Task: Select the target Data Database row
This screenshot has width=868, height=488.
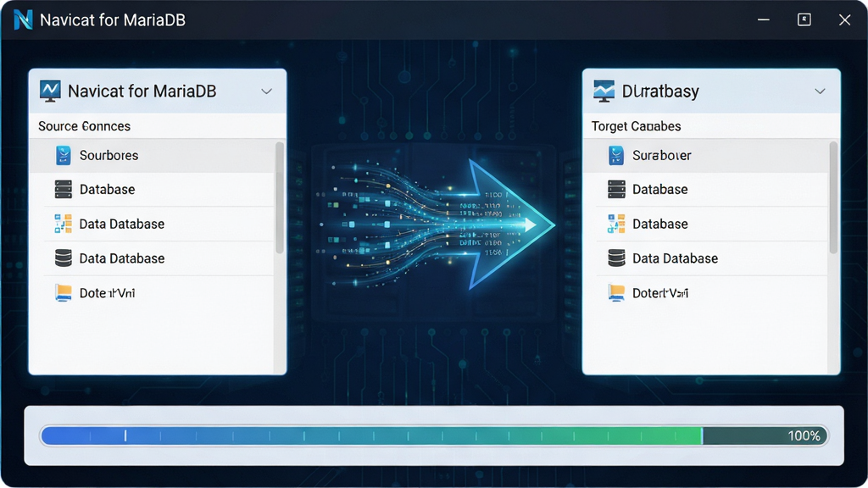Action: [x=705, y=258]
